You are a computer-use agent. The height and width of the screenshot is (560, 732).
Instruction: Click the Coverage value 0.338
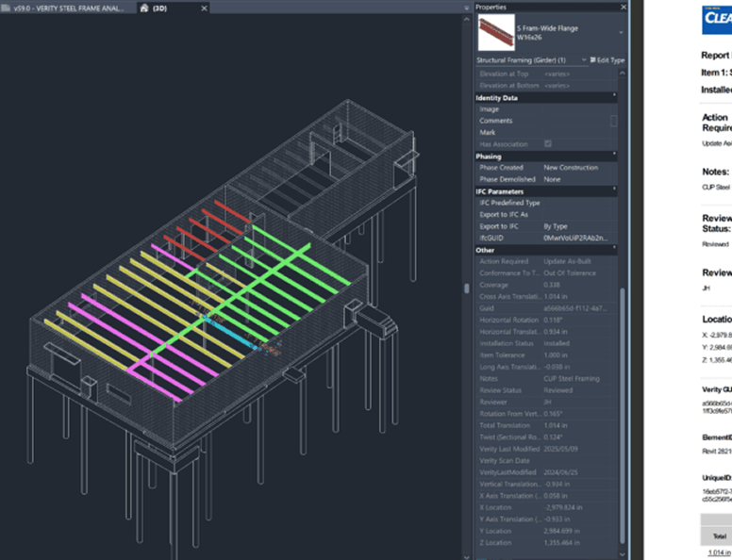pos(552,285)
